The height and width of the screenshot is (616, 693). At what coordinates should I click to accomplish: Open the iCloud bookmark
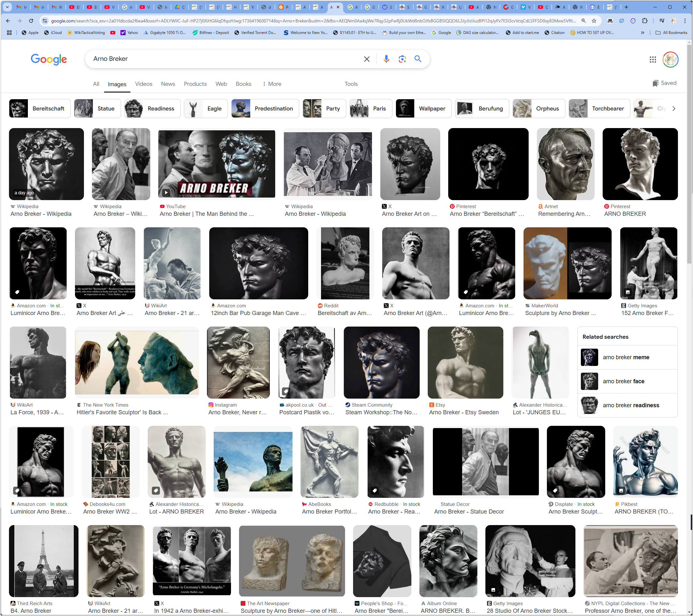[53, 33]
